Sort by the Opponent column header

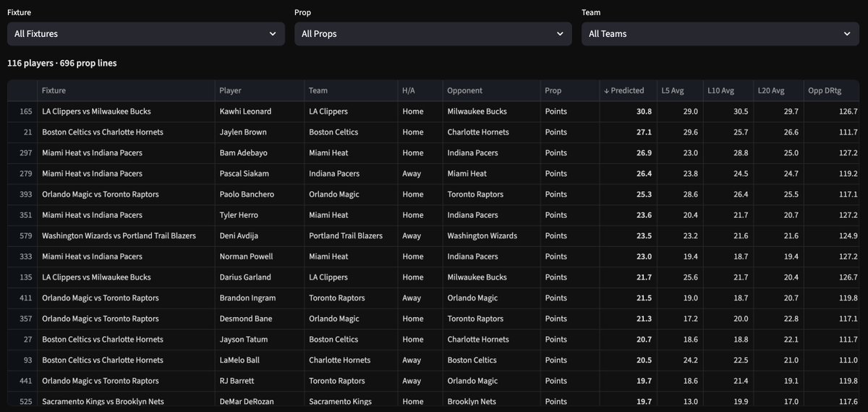tap(490, 91)
